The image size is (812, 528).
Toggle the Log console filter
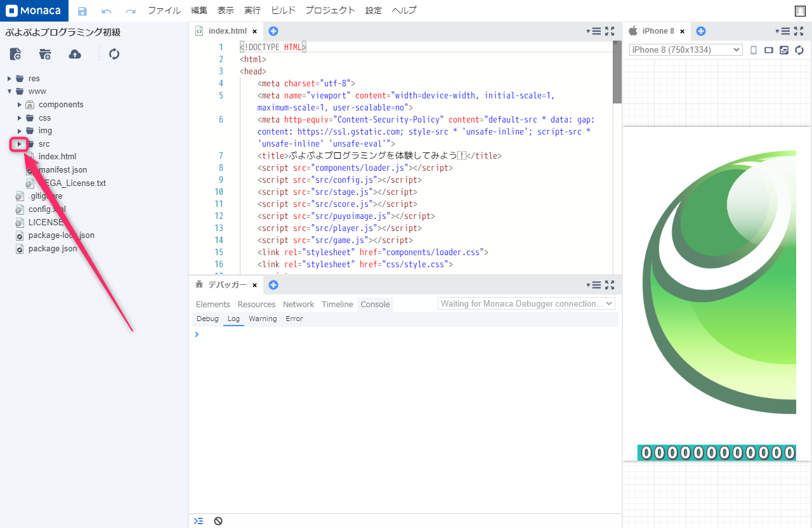tap(233, 319)
